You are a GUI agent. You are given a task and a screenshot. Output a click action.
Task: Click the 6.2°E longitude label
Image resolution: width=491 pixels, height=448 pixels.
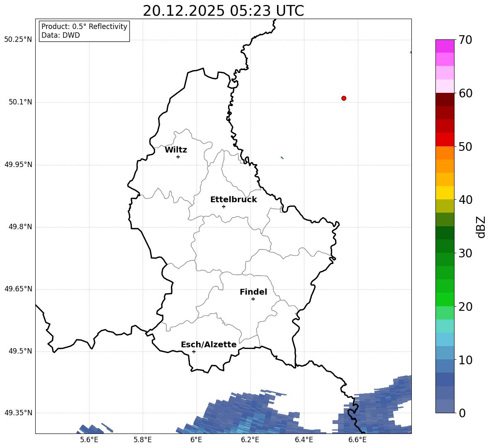[x=250, y=440]
